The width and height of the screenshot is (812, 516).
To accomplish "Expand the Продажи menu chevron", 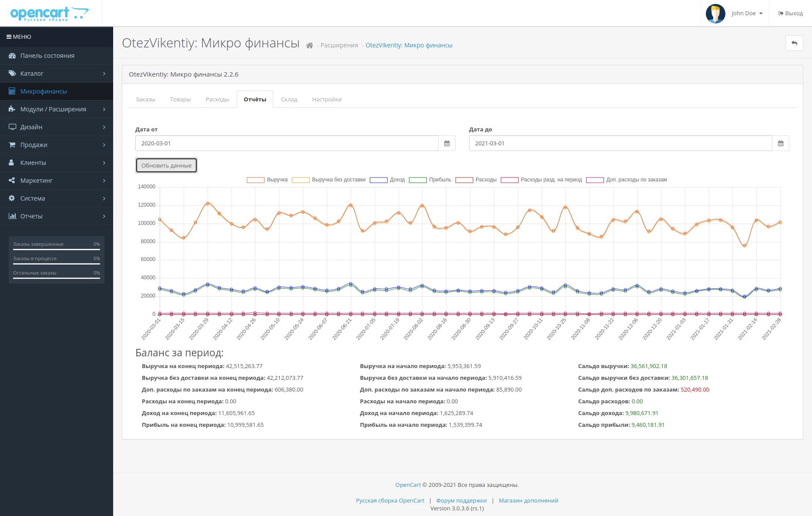I will click(x=104, y=145).
